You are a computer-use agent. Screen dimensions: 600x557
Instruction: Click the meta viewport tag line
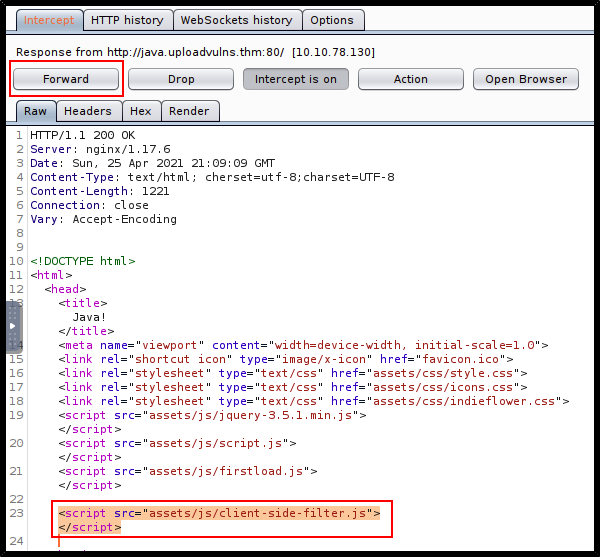click(303, 345)
